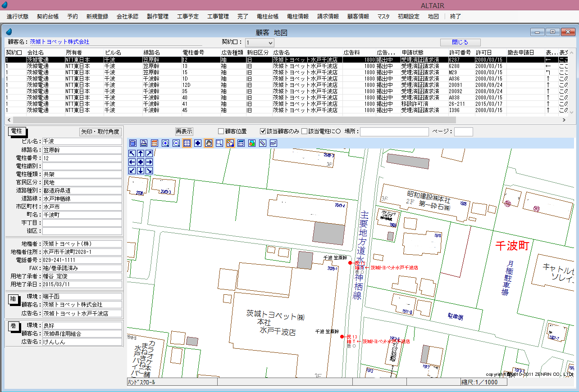The height and width of the screenshot is (392, 579).
Task: Enable the 顧客位置 checkbox
Action: pyautogui.click(x=221, y=131)
